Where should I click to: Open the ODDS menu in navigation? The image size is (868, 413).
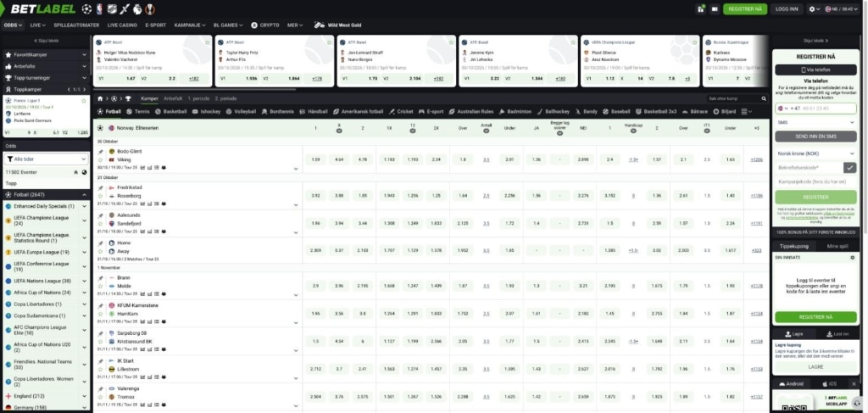tap(13, 25)
